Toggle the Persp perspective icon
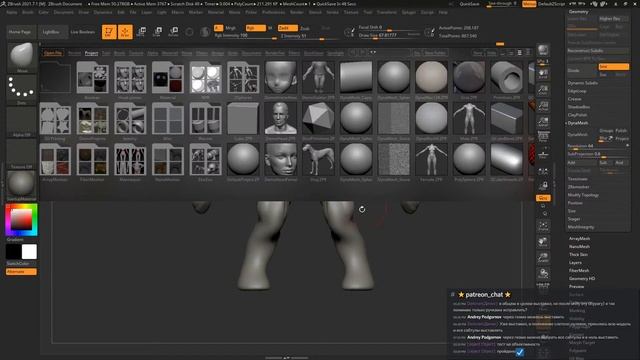640x360 pixels. coord(543,137)
